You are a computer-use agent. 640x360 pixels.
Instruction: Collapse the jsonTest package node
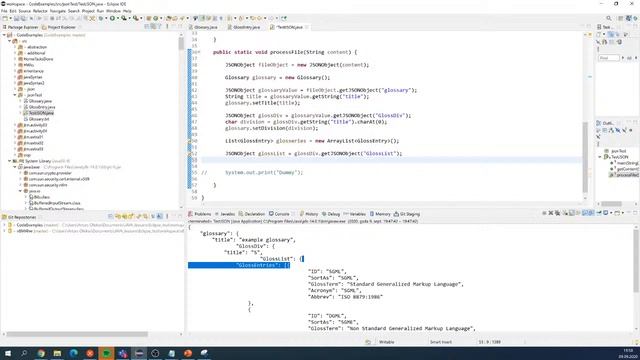coord(15,95)
